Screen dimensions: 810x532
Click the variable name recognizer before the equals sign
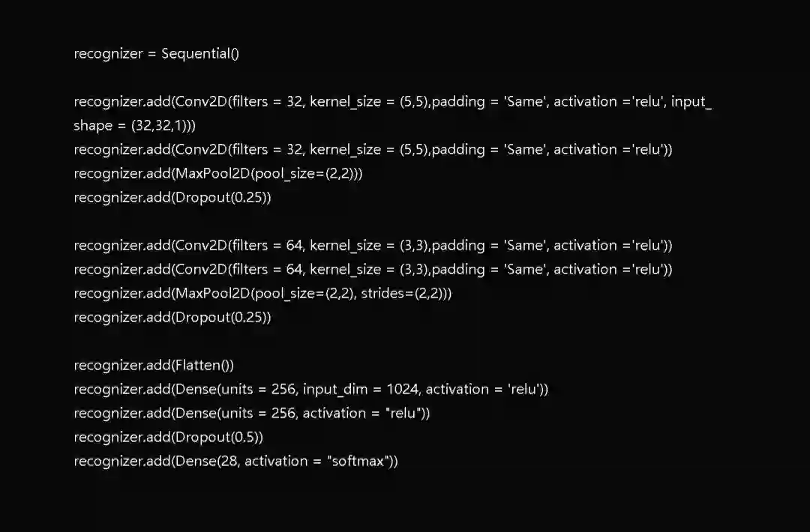108,54
